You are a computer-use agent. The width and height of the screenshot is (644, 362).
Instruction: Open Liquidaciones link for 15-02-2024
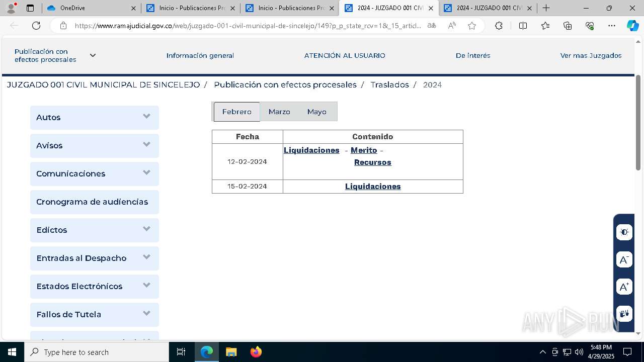pos(373,187)
